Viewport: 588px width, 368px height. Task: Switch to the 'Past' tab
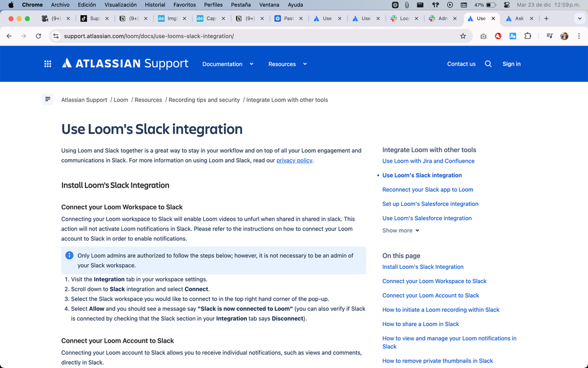click(288, 18)
